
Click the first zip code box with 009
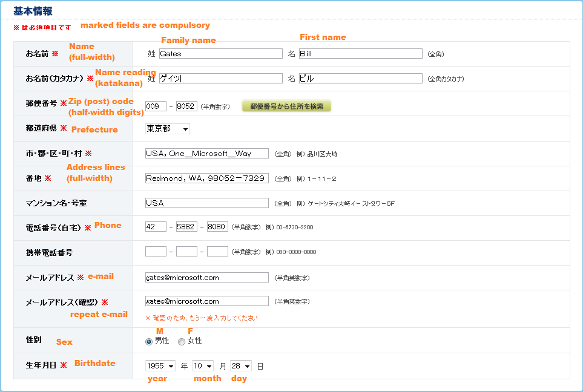(x=156, y=106)
